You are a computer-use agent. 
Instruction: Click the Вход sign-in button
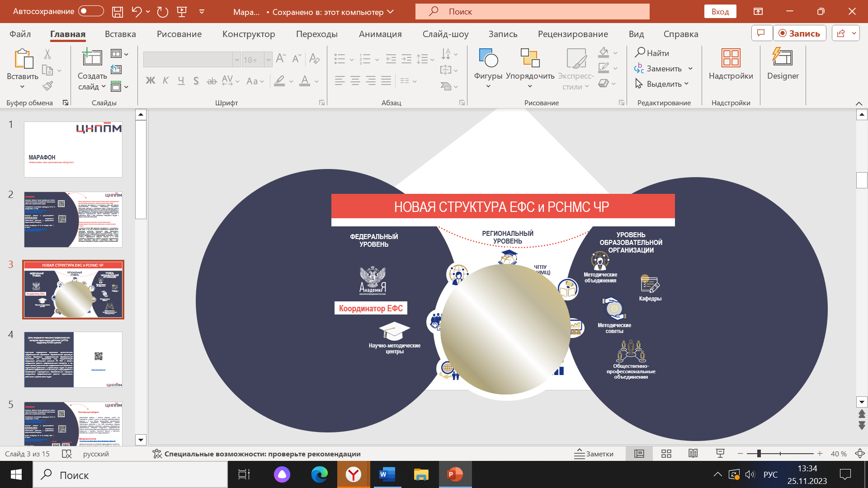click(720, 12)
